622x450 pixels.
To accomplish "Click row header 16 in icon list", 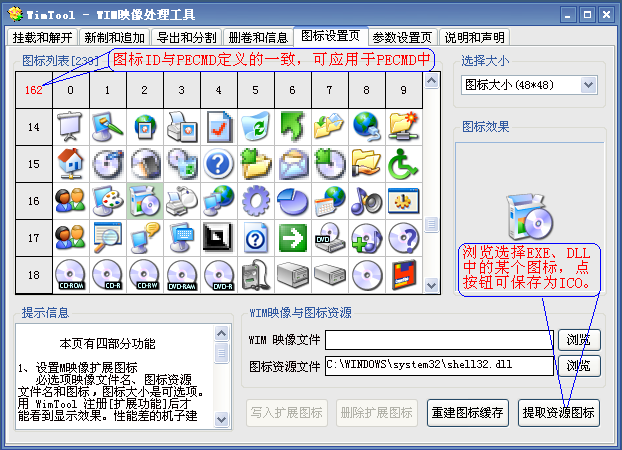I will pyautogui.click(x=34, y=201).
